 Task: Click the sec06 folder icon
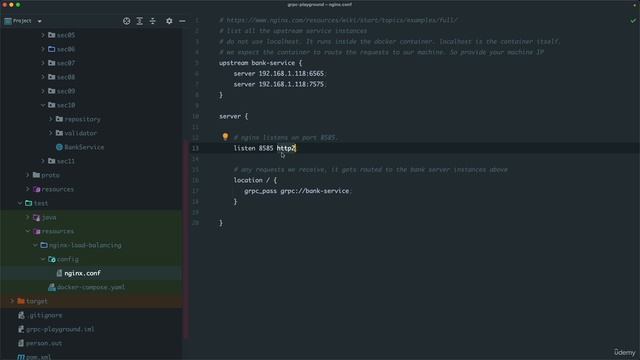pos(51,49)
